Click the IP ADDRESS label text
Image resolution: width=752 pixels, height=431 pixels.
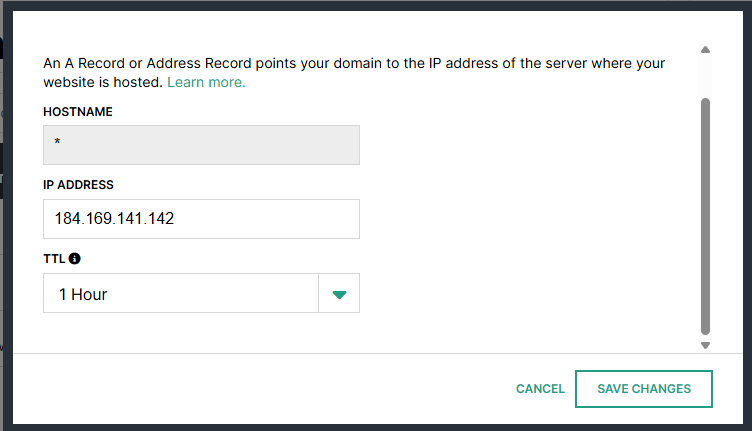(78, 185)
